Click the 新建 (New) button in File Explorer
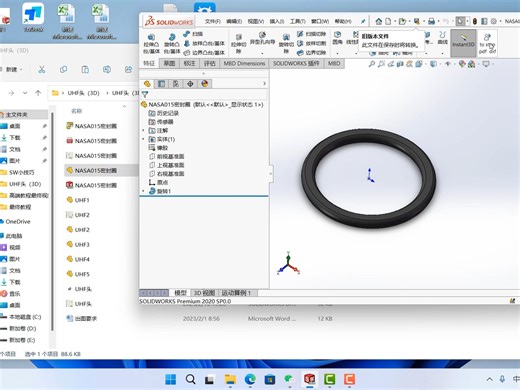This screenshot has width=520, height=390. coord(12,69)
